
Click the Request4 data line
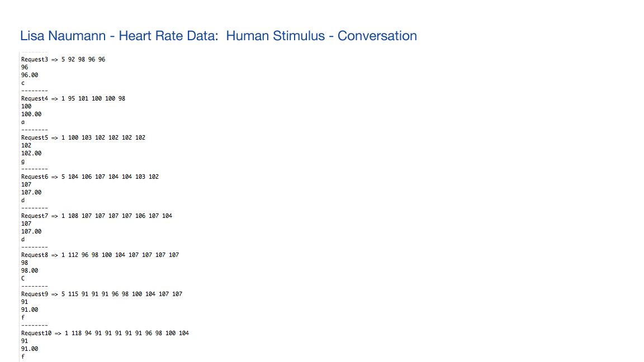click(73, 98)
